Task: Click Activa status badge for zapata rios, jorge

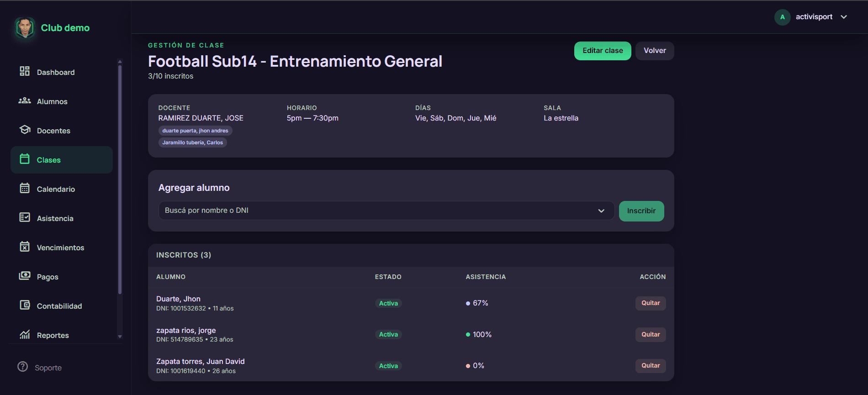Action: coord(388,334)
